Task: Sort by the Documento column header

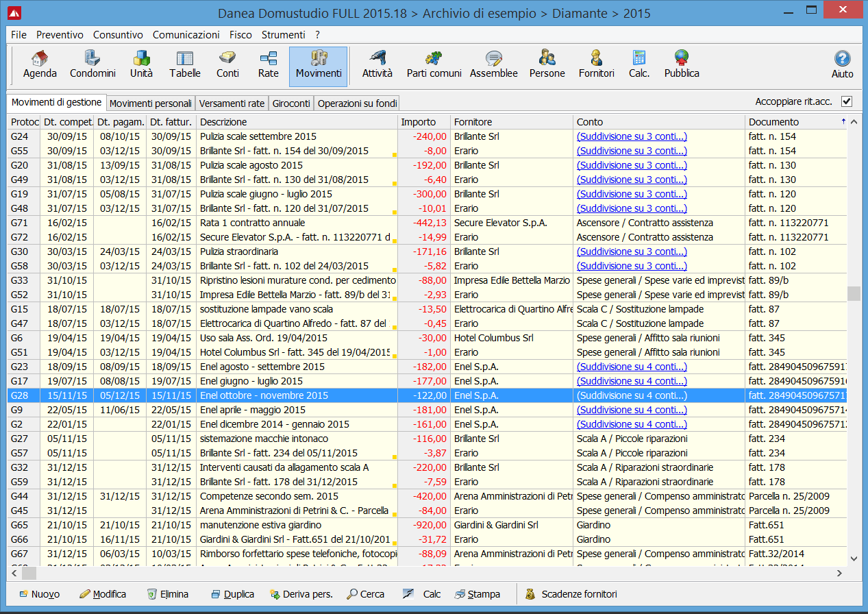Action: 796,122
